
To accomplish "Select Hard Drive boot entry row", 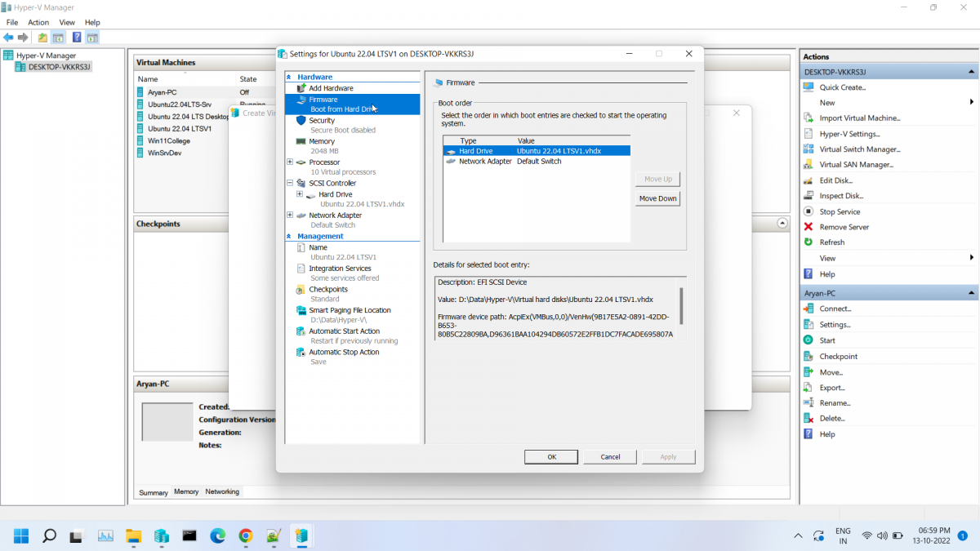I will [537, 151].
